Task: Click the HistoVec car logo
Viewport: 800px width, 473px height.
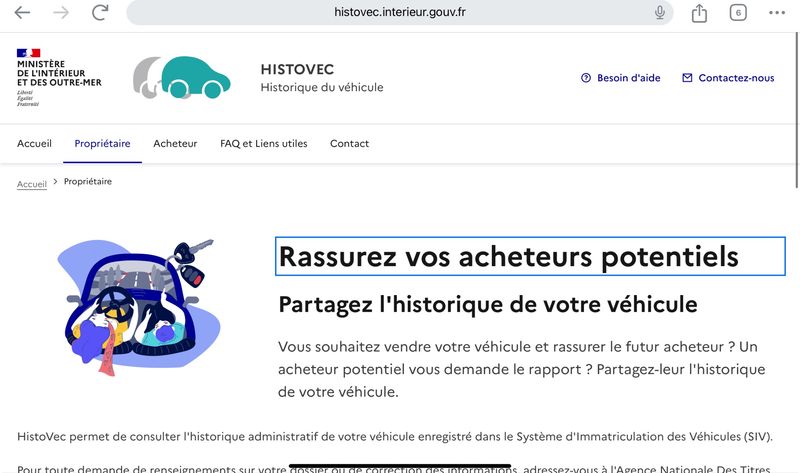Action: click(x=182, y=77)
